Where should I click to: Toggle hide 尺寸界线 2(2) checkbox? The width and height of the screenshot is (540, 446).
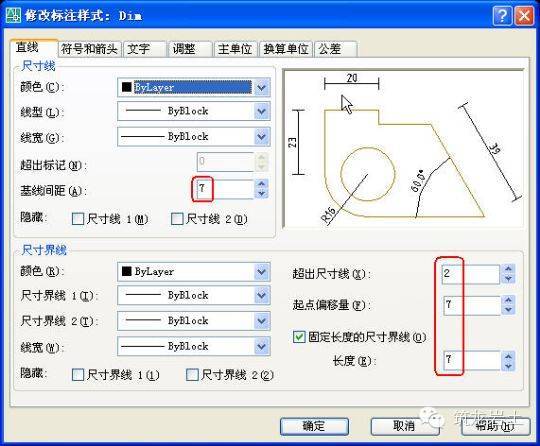[x=192, y=375]
